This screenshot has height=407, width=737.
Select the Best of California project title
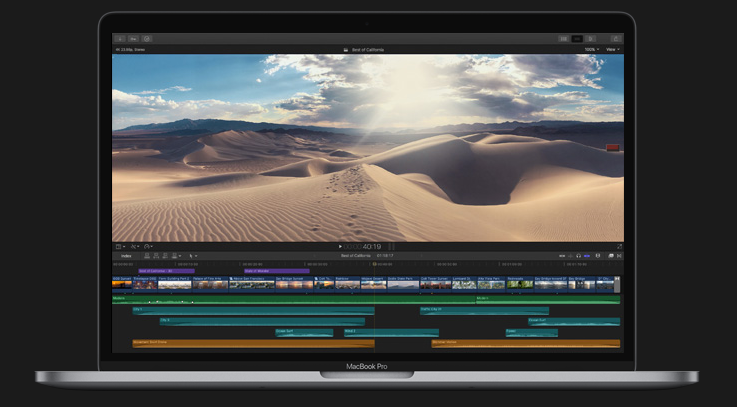tap(367, 49)
